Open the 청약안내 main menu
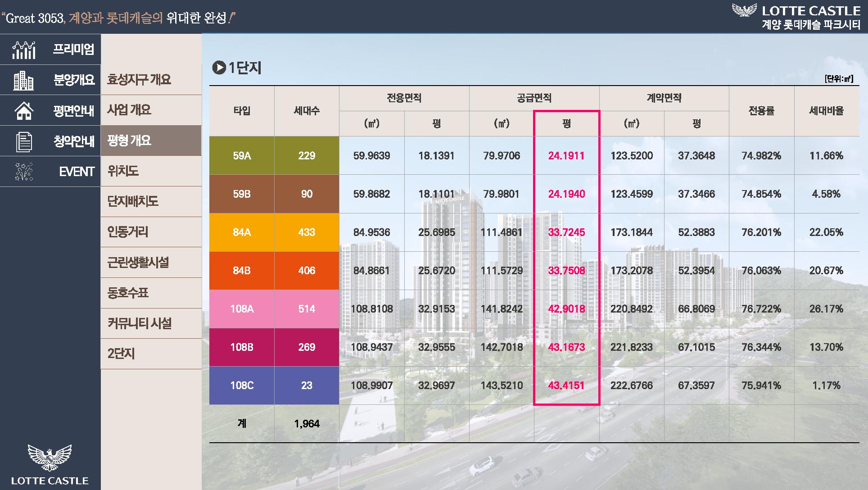 [50, 141]
